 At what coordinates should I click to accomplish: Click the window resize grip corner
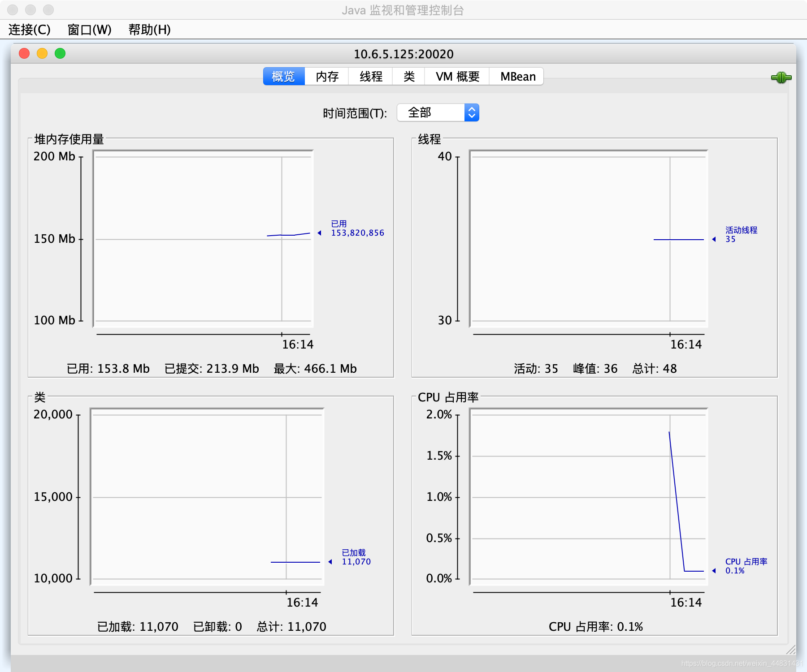(x=791, y=649)
